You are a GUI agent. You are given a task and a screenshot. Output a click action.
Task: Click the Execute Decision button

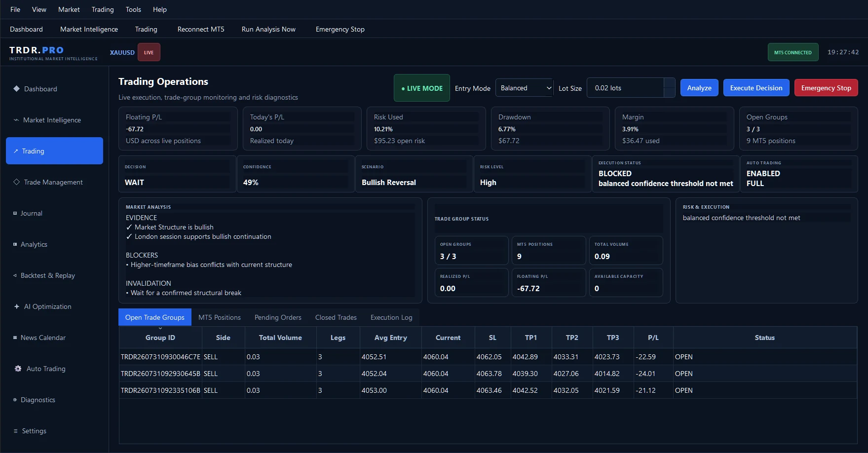(x=756, y=88)
